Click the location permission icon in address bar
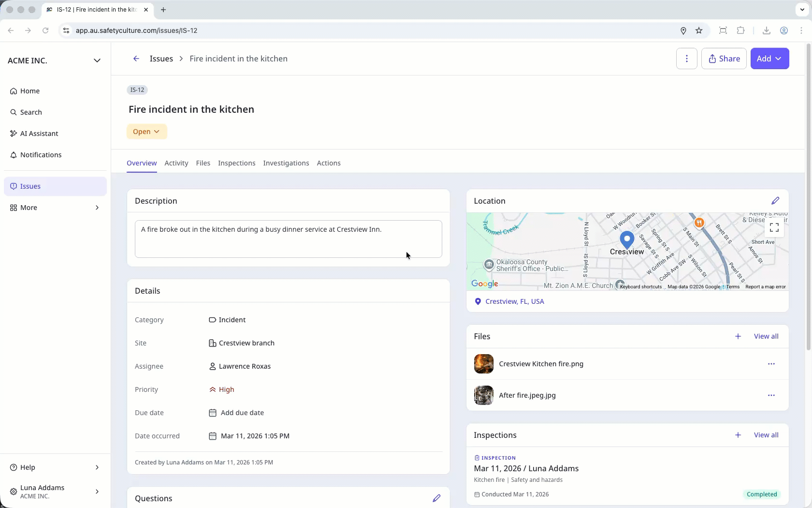 click(683, 30)
